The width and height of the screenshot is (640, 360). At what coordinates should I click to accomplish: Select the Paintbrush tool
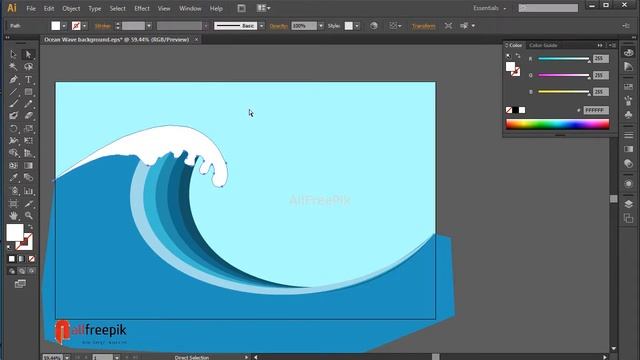(x=13, y=104)
